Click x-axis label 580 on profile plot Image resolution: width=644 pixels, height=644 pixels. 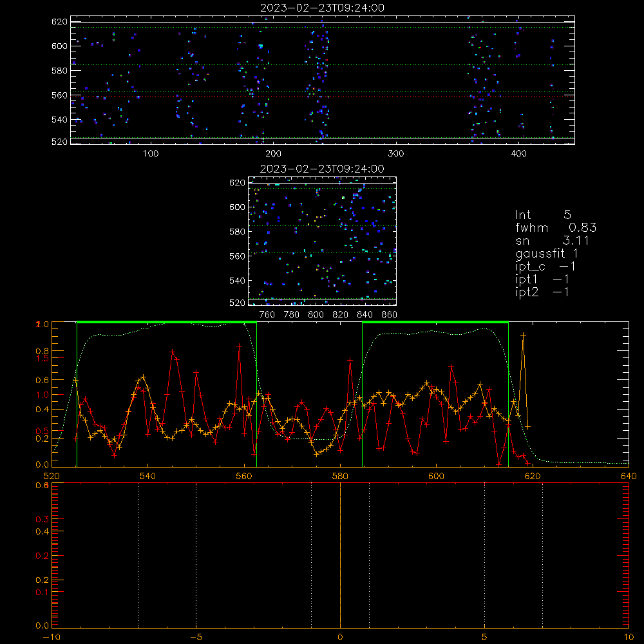340,476
